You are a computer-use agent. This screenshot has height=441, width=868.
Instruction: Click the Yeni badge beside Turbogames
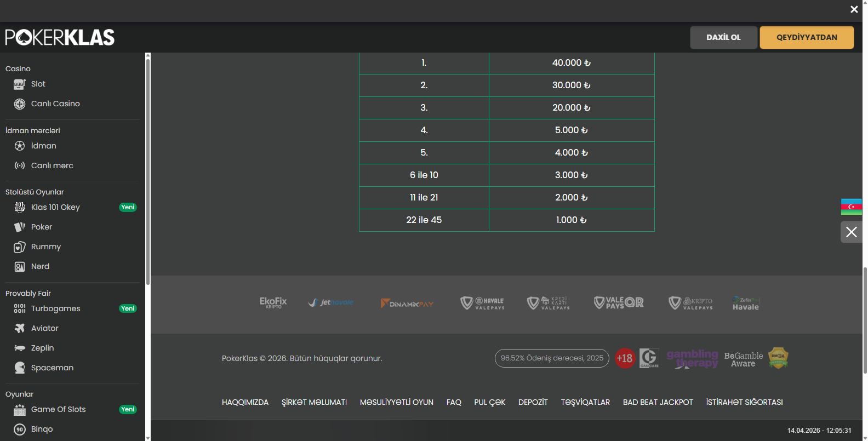tap(128, 308)
